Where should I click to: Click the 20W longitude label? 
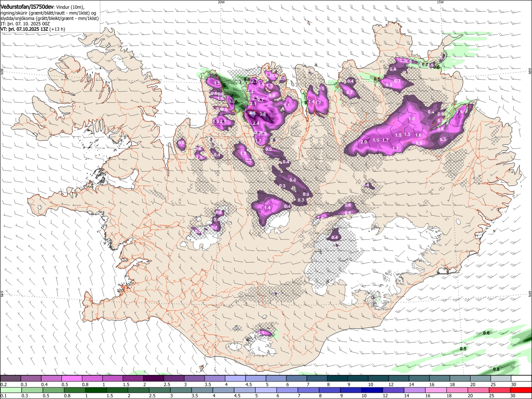coord(221,2)
